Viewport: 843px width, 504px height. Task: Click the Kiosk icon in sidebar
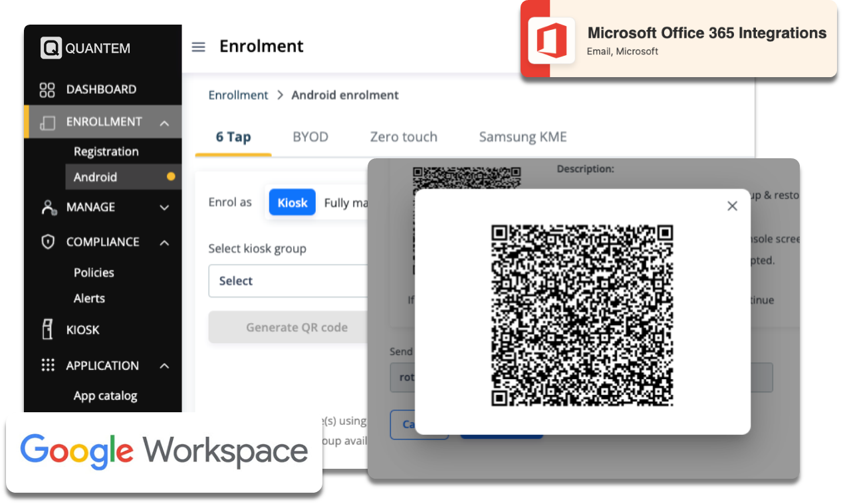coord(47,330)
